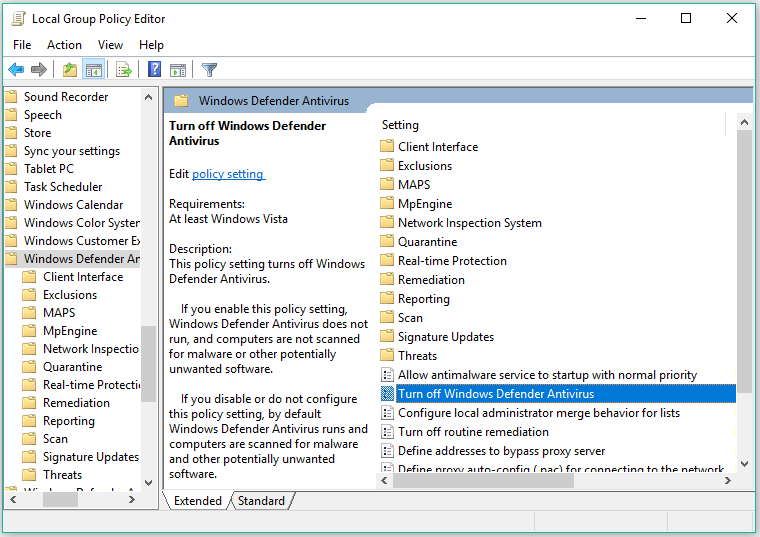Click the Local Group Policy Editor title icon
The height and width of the screenshot is (537, 760).
(18, 19)
